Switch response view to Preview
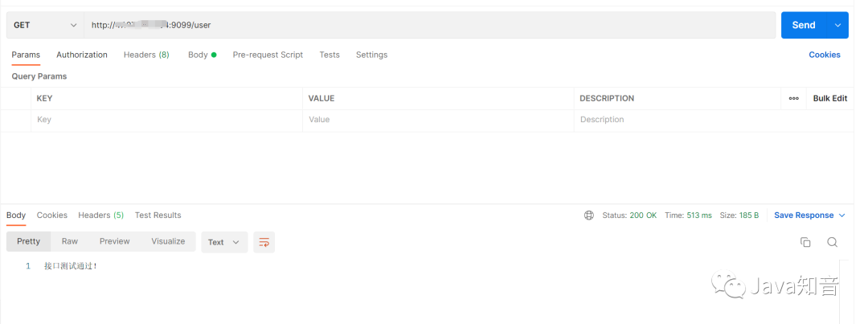 (x=115, y=241)
